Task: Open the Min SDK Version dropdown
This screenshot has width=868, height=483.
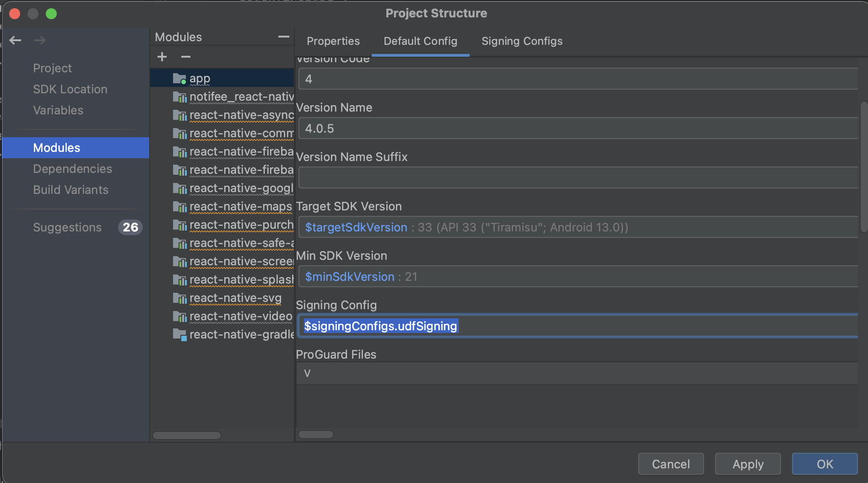Action: 578,277
